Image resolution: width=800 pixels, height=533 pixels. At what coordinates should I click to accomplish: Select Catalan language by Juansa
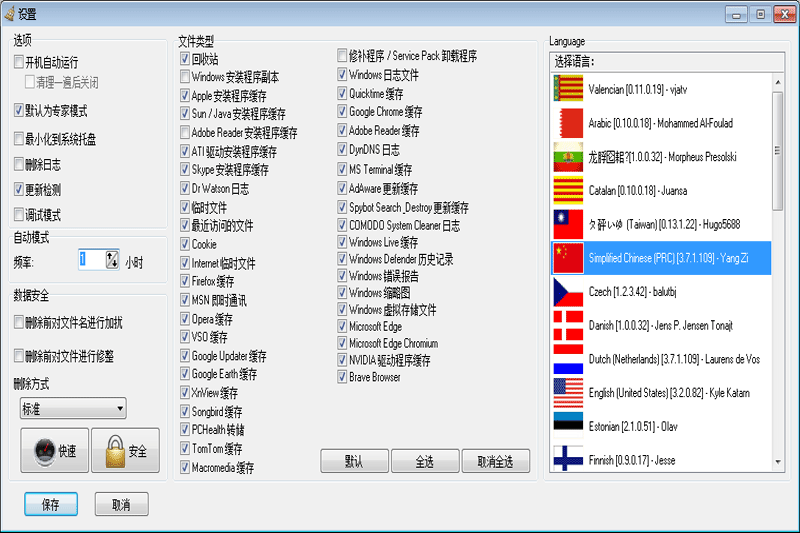point(662,190)
